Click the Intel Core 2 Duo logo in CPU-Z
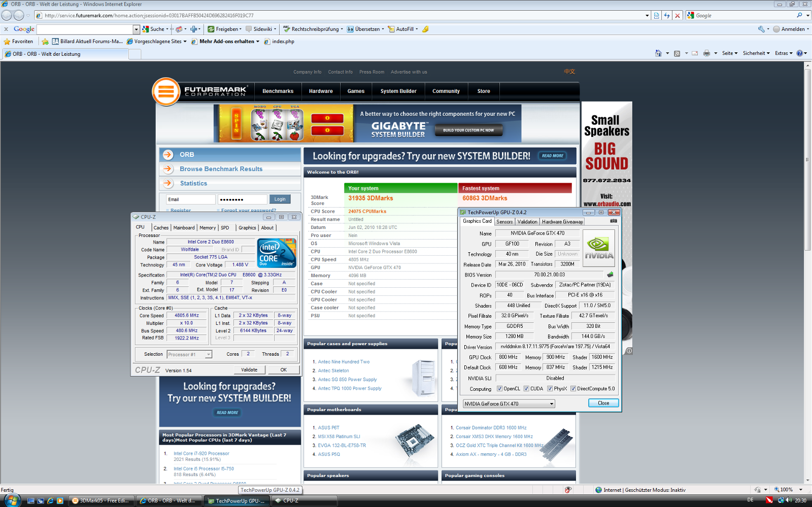Screen dimensions: 812x507 (x=277, y=252)
